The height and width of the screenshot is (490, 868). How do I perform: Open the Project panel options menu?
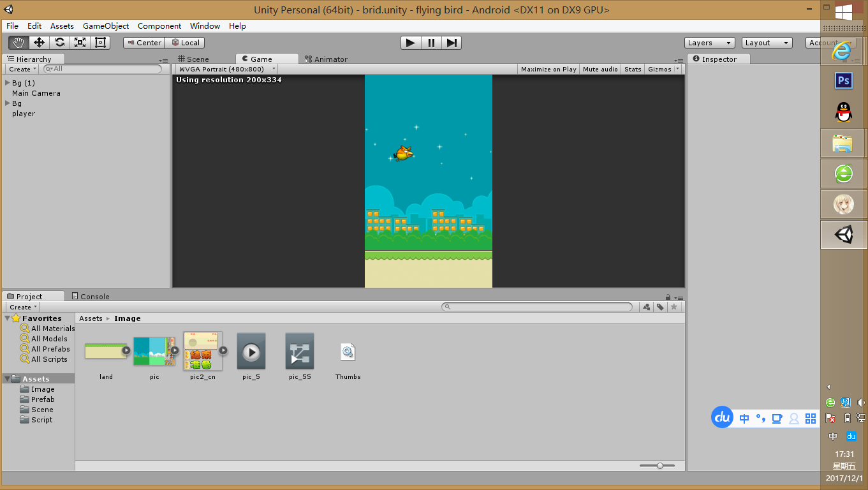[x=679, y=297]
